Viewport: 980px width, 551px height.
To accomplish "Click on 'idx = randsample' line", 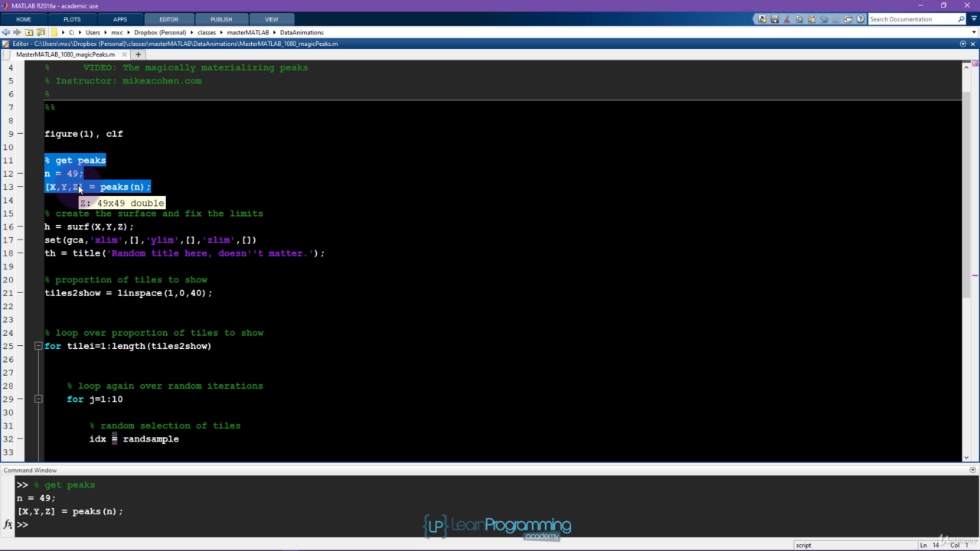I will 134,439.
